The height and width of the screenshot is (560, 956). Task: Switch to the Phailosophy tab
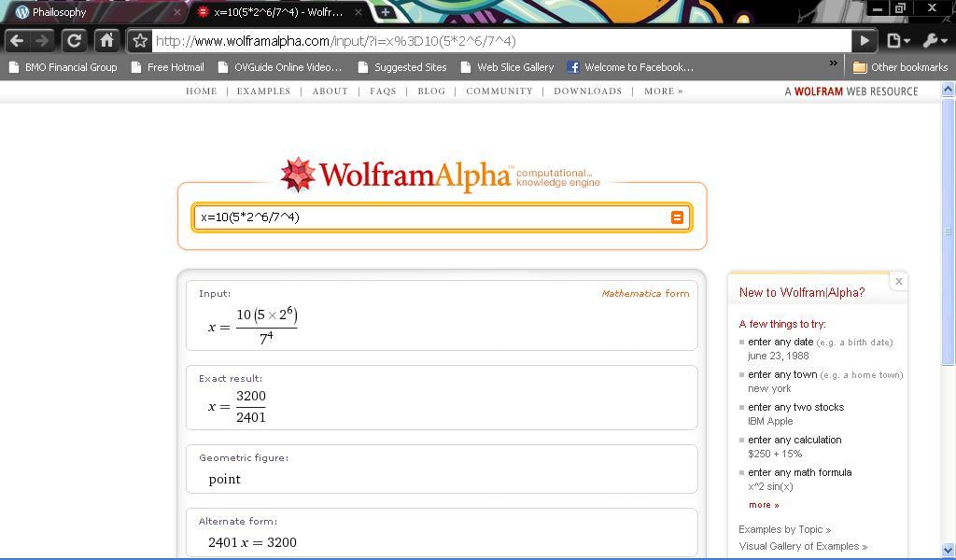point(91,12)
